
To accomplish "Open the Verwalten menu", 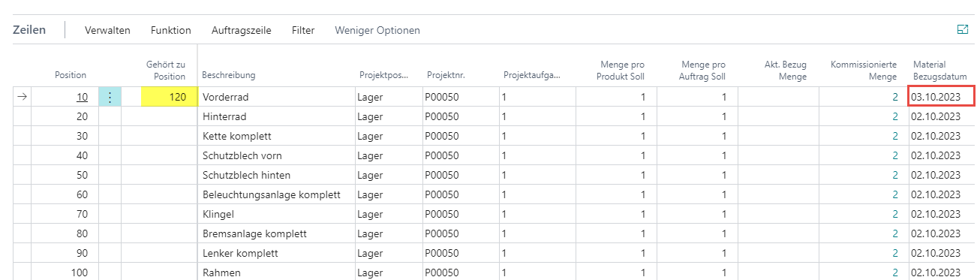I will (107, 30).
